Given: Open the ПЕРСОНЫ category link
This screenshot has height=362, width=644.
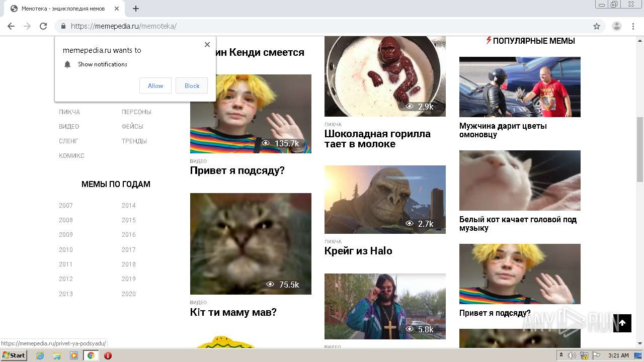Looking at the screenshot, I should coord(136,112).
